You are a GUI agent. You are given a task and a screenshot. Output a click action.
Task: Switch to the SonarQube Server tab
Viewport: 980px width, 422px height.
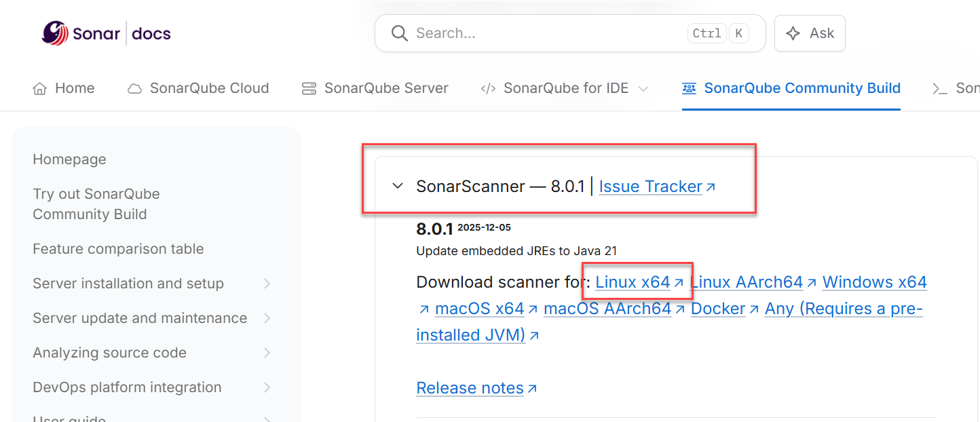coord(385,88)
